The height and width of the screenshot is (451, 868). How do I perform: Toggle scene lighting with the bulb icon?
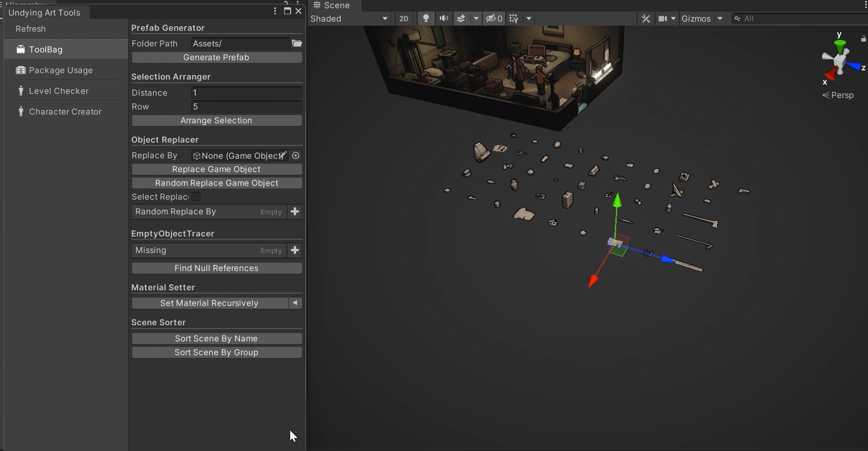426,18
